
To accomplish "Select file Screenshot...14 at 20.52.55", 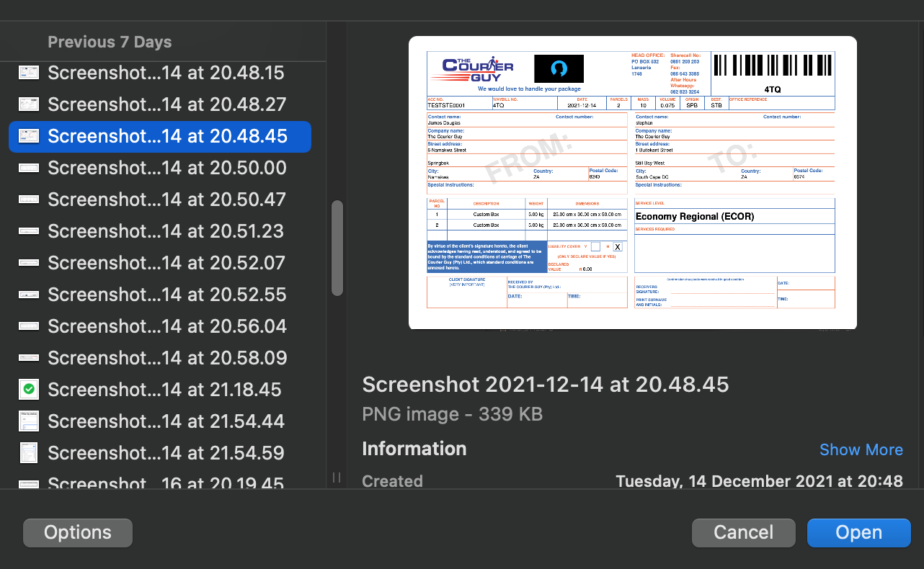I will (159, 295).
